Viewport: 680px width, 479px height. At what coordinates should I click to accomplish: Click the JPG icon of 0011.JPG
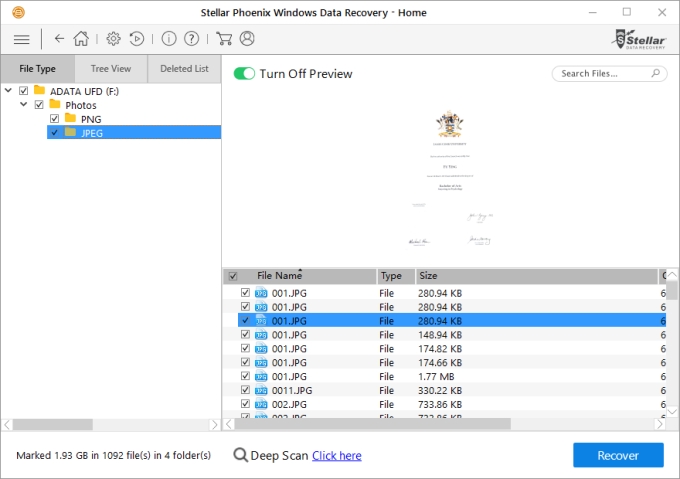[261, 391]
